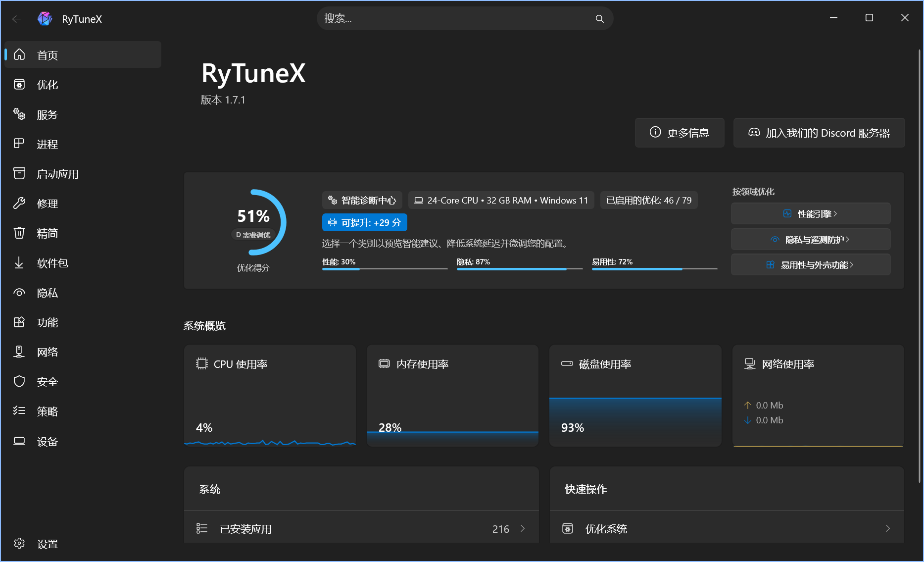Screen dimensions: 924x562
Task: Focus the 搜索 search box
Action: [465, 19]
